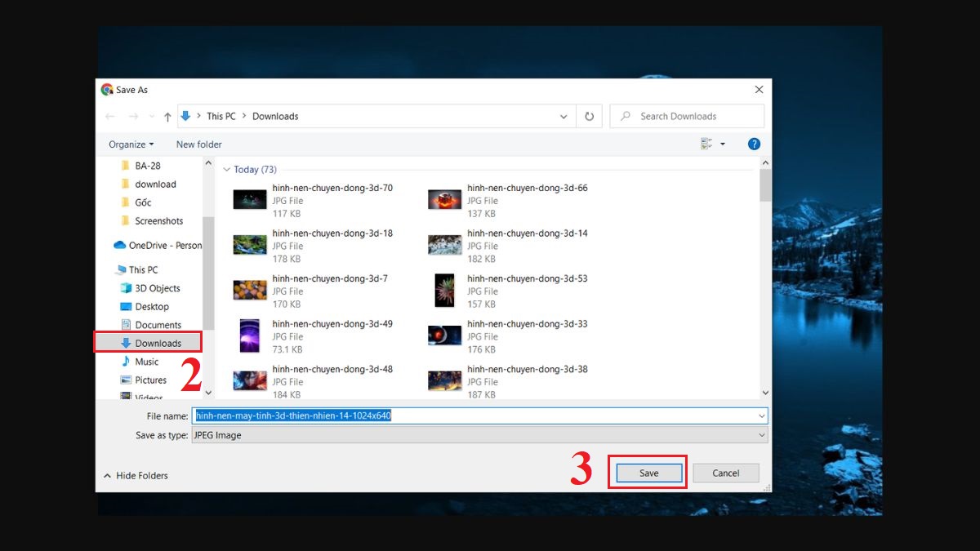
Task: Click the Refresh icon beside address bar
Action: click(588, 117)
